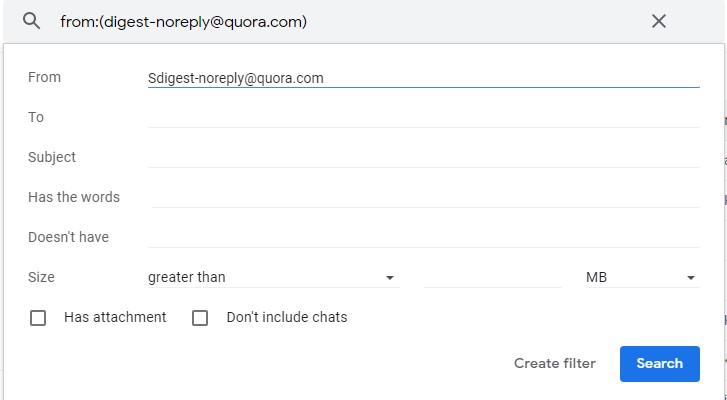The width and height of the screenshot is (727, 400).
Task: Click into the Subject field
Action: tap(423, 157)
